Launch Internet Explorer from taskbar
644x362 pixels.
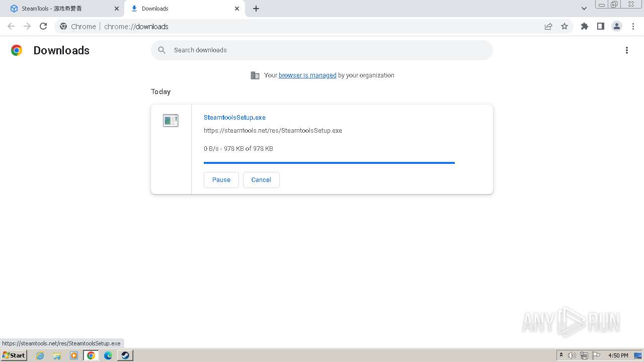(40, 355)
